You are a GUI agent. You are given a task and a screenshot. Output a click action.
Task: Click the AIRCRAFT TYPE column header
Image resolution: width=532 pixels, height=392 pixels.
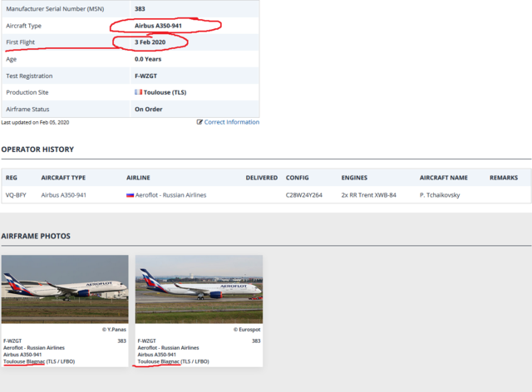(63, 178)
